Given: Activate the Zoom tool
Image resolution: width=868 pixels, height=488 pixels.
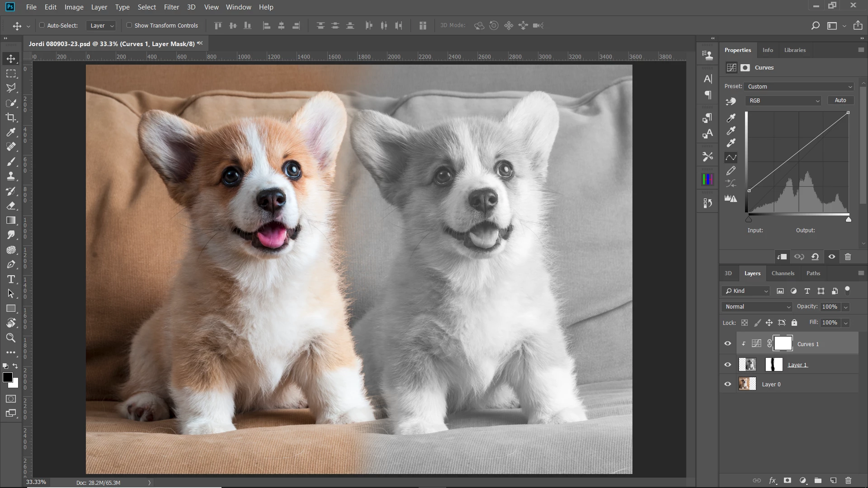Looking at the screenshot, I should coord(11,338).
